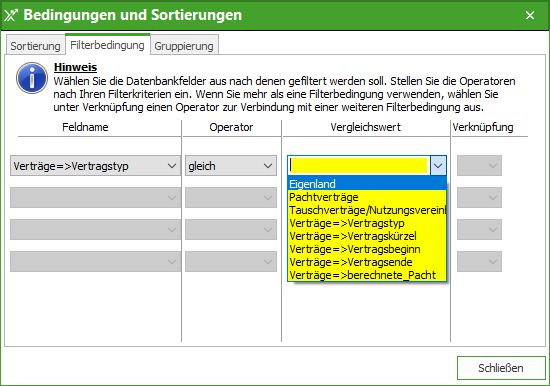This screenshot has width=550, height=386.
Task: Open the Verträge=>Vertragstyp field name dropdown
Action: click(95, 166)
